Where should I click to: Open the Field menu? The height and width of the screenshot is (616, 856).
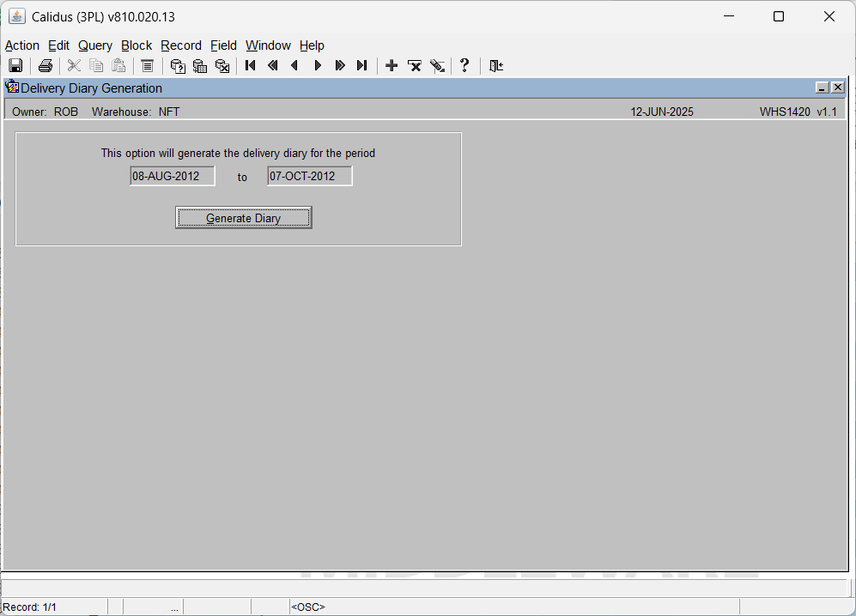[224, 45]
